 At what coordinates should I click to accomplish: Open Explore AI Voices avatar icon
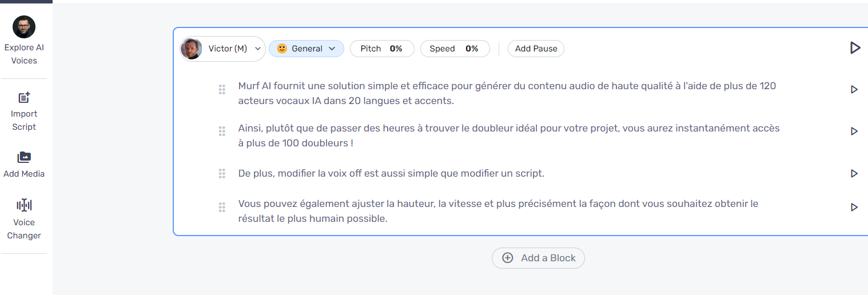click(24, 27)
